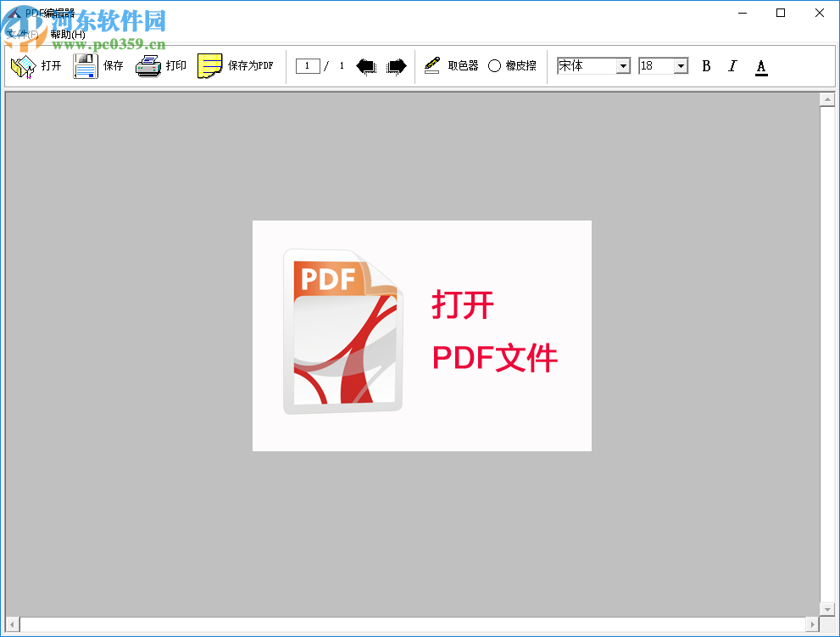Click the 保存为PDF export icon
The width and height of the screenshot is (840, 637).
(x=208, y=65)
